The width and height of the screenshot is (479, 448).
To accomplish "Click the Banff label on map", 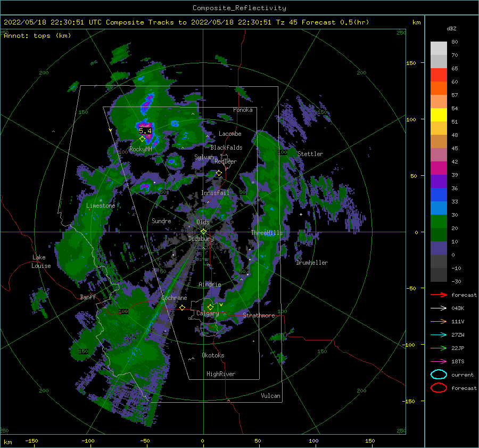I will pos(88,297).
